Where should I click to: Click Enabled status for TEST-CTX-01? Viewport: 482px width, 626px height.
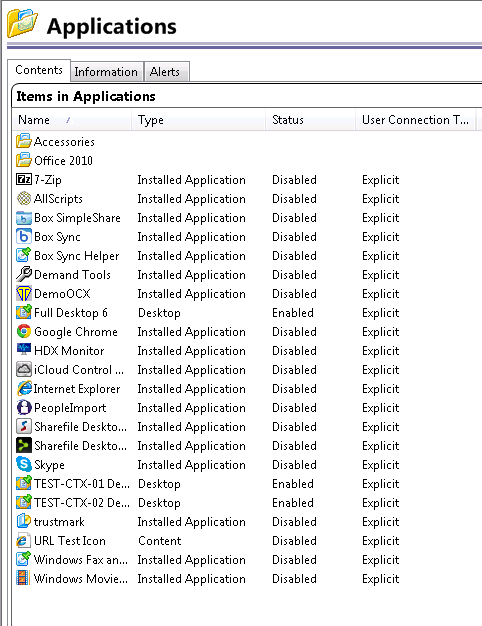pos(293,483)
